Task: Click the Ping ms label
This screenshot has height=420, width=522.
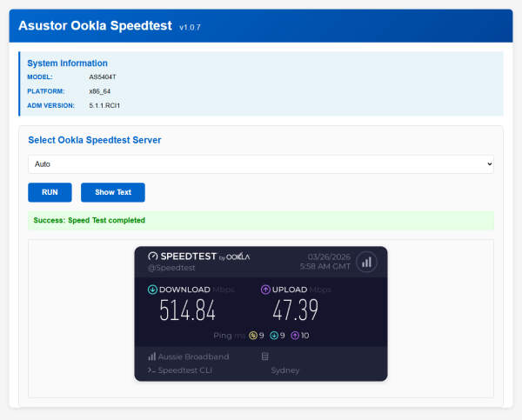Action: [230, 336]
